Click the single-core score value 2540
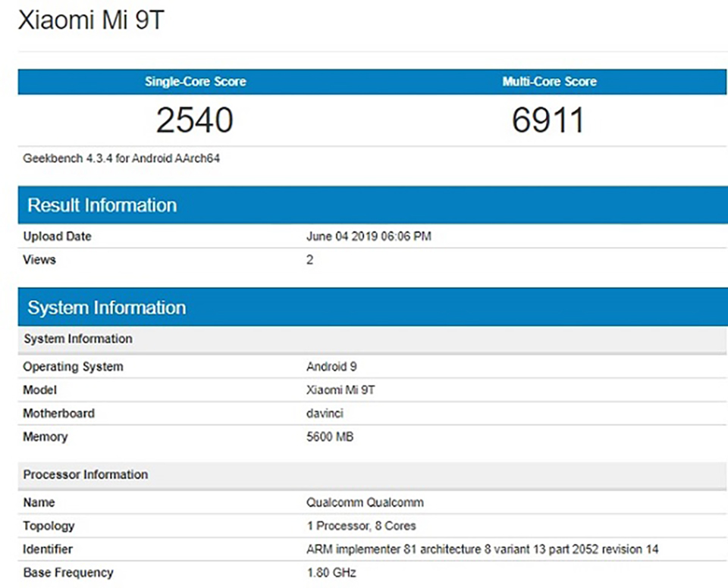Image resolution: width=728 pixels, height=588 pixels. [x=195, y=120]
